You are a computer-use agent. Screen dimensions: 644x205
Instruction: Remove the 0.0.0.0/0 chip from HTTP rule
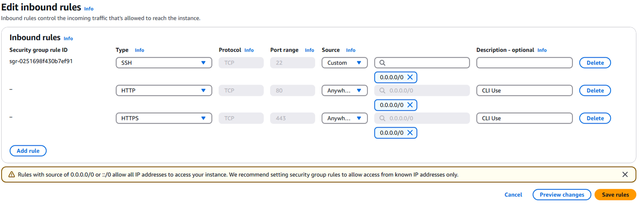(410, 105)
